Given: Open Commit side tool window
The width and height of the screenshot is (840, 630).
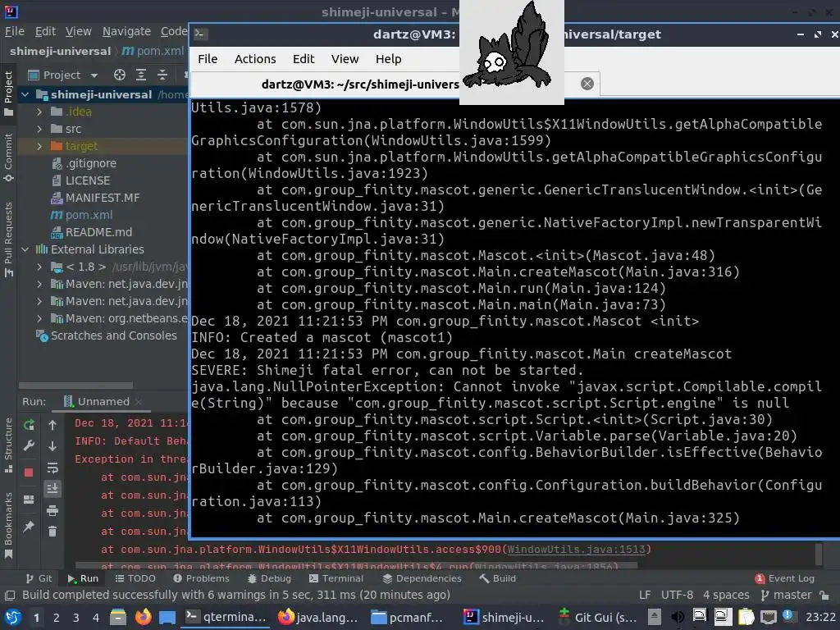Looking at the screenshot, I should tap(8, 158).
